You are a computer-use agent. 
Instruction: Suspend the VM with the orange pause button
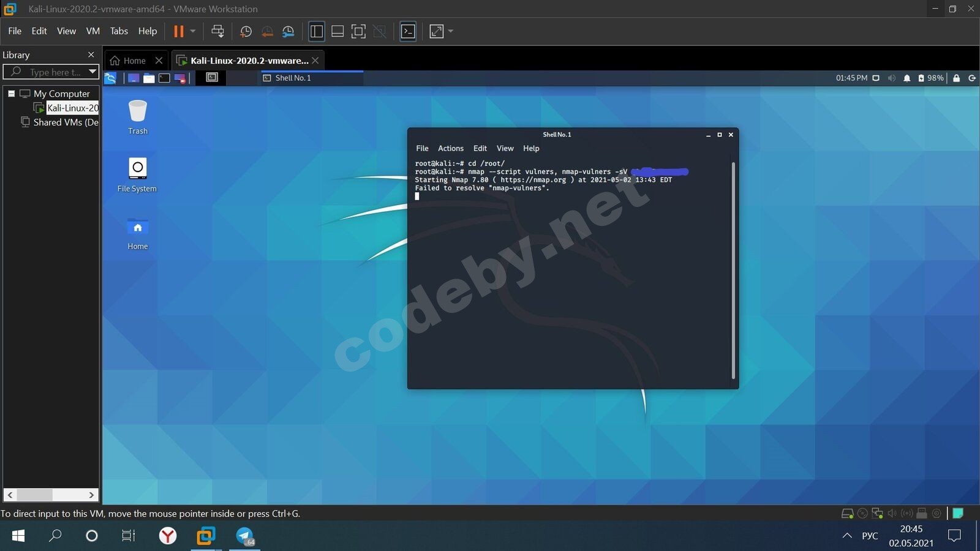179,31
